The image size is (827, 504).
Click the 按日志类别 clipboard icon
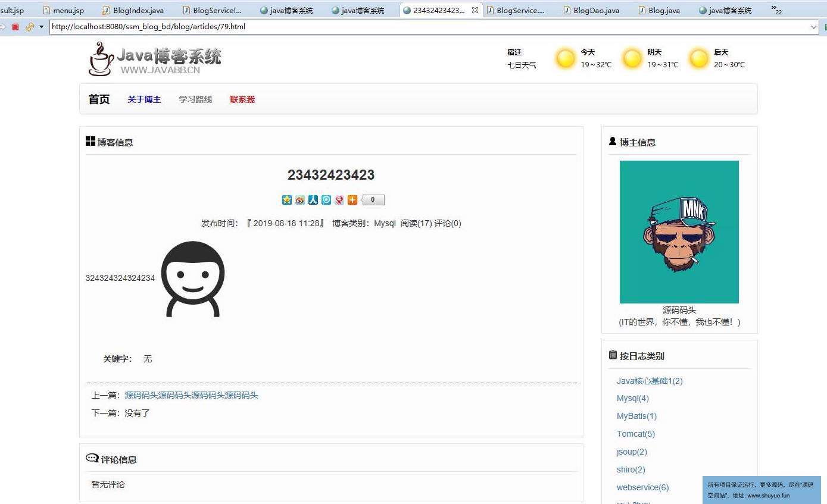(613, 355)
